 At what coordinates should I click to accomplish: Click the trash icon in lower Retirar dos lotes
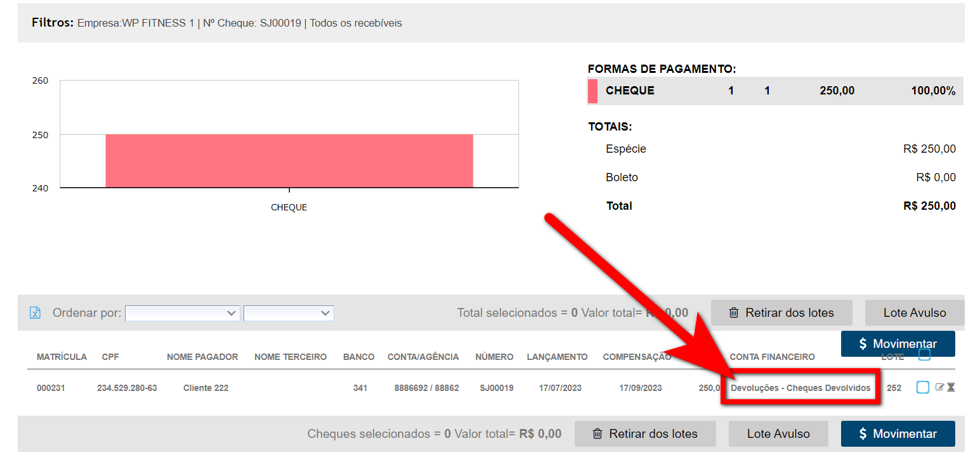[597, 434]
